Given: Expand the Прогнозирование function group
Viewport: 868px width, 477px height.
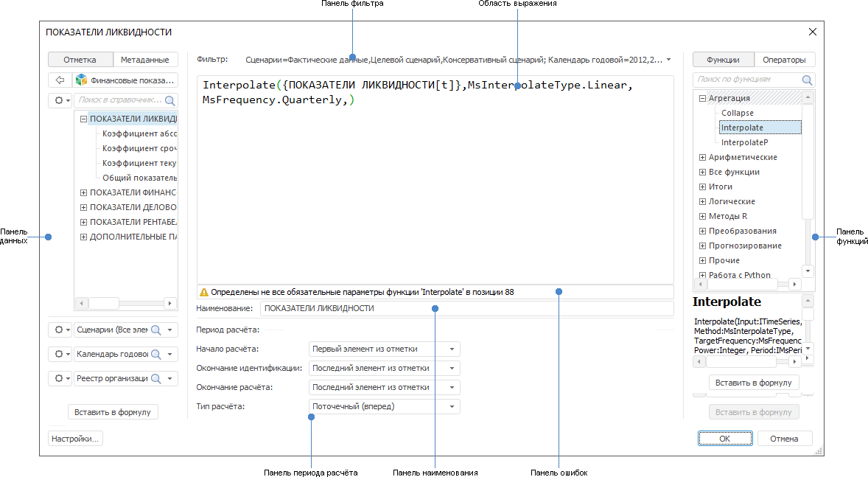Looking at the screenshot, I should (702, 246).
